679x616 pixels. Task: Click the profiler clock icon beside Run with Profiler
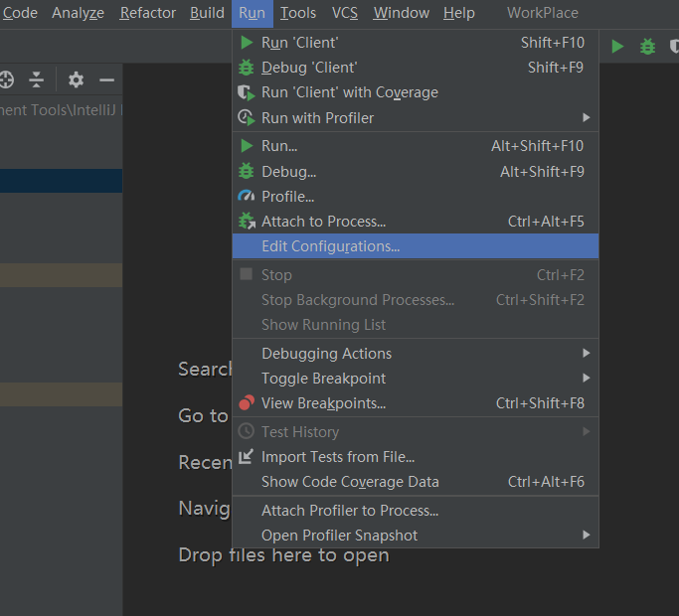tap(246, 118)
